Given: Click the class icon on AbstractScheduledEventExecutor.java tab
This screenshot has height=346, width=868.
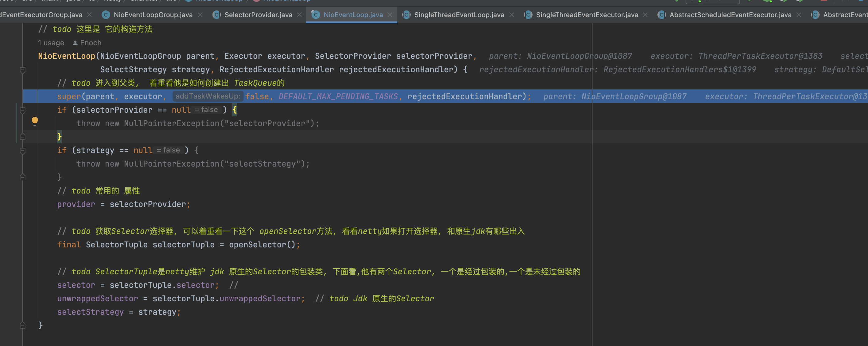Looking at the screenshot, I should coord(661,15).
